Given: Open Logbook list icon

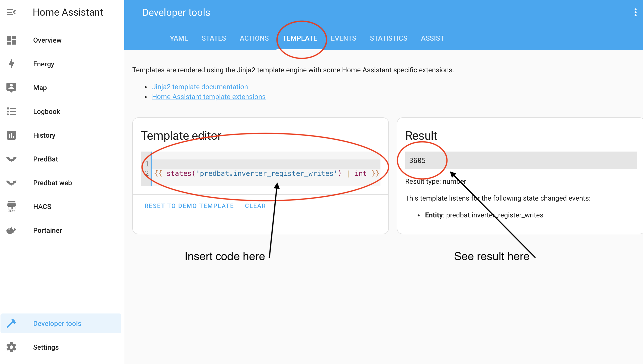Looking at the screenshot, I should (x=11, y=111).
